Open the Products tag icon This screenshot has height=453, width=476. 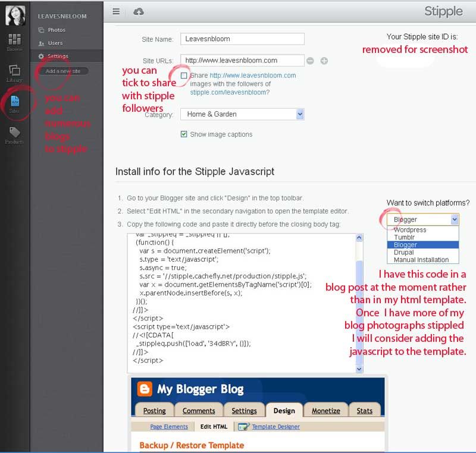pos(14,132)
